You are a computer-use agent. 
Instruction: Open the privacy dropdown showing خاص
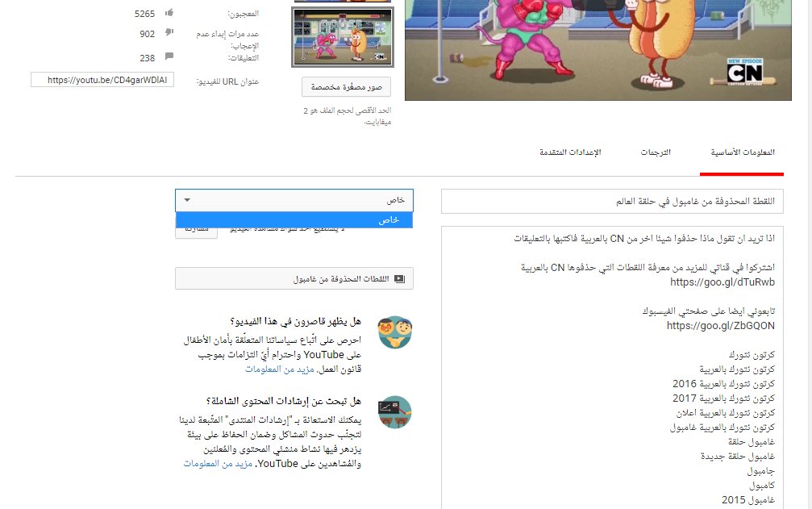(x=294, y=200)
